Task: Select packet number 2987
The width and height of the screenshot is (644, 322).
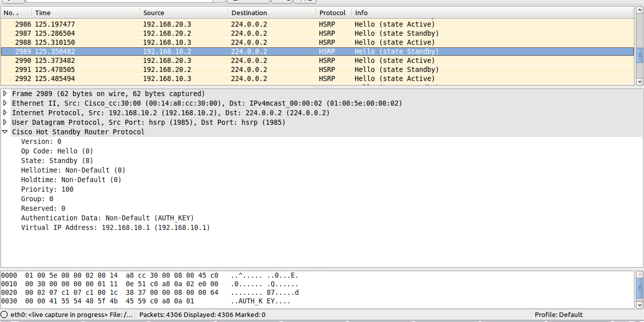Action: click(x=317, y=33)
